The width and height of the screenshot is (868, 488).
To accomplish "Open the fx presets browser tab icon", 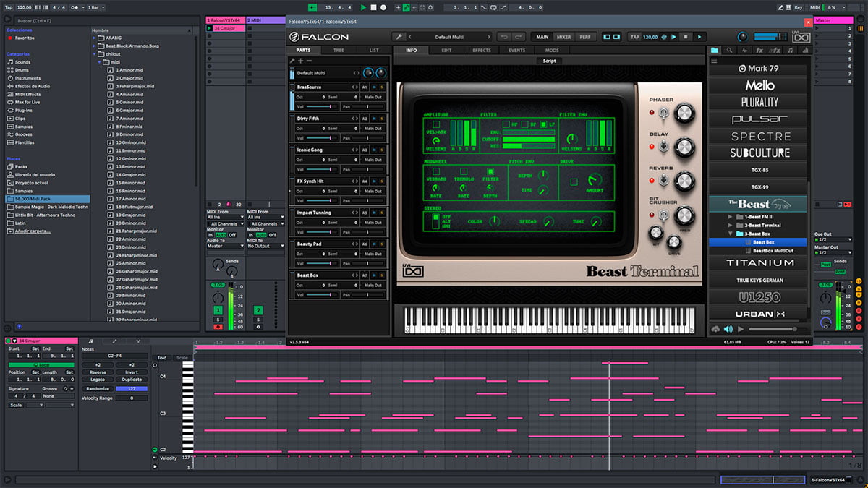I will tap(759, 50).
